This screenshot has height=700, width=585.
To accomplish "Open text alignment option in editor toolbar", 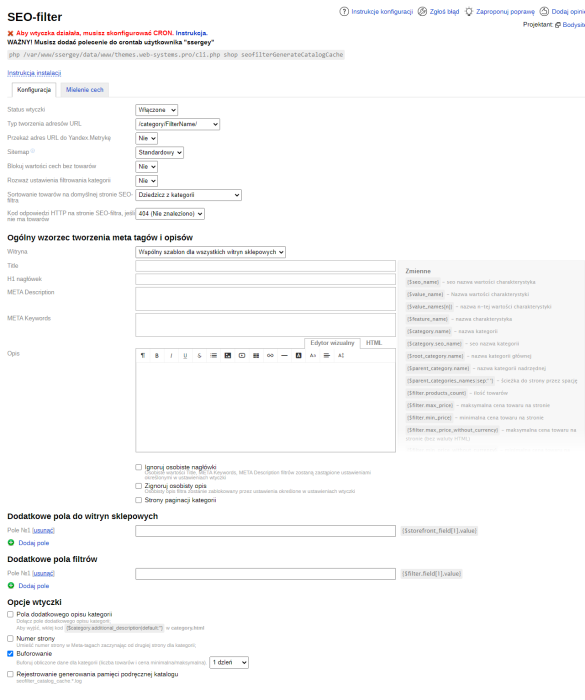I will 327,355.
